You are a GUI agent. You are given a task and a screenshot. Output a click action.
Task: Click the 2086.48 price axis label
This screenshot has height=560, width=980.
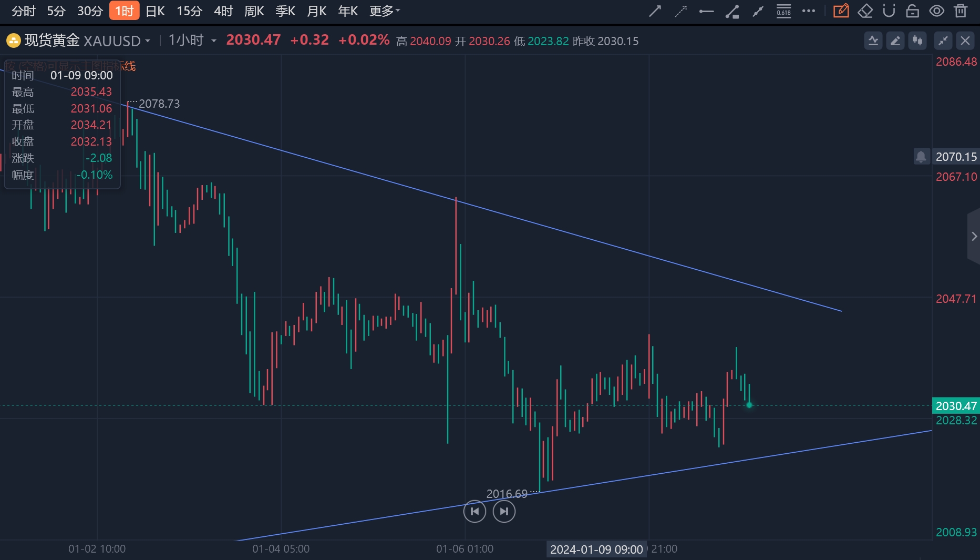coord(956,62)
